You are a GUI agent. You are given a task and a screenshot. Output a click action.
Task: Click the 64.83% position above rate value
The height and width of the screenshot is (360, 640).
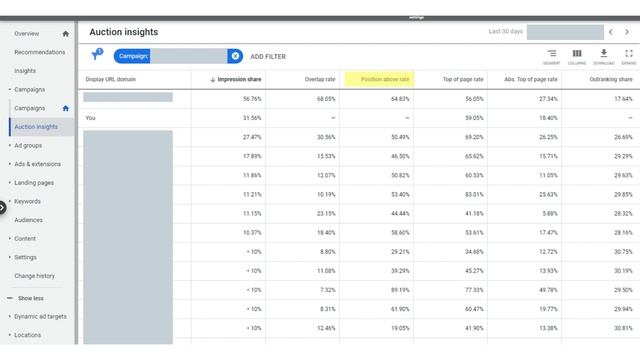pyautogui.click(x=400, y=99)
